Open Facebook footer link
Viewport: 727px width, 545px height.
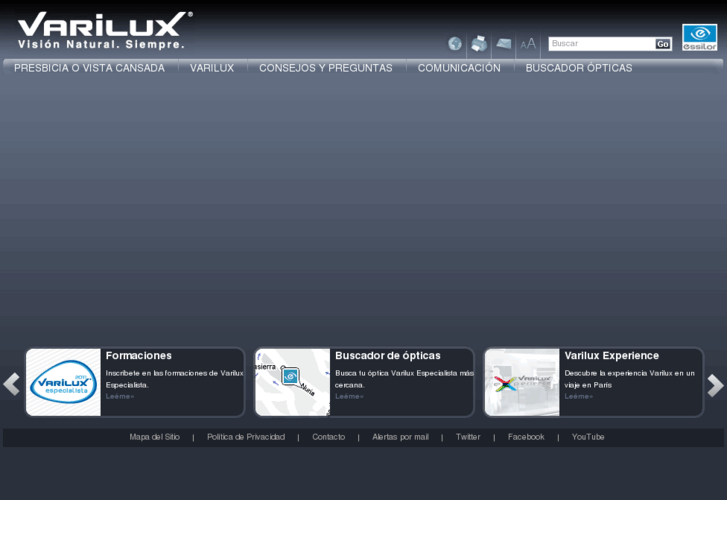pos(526,437)
